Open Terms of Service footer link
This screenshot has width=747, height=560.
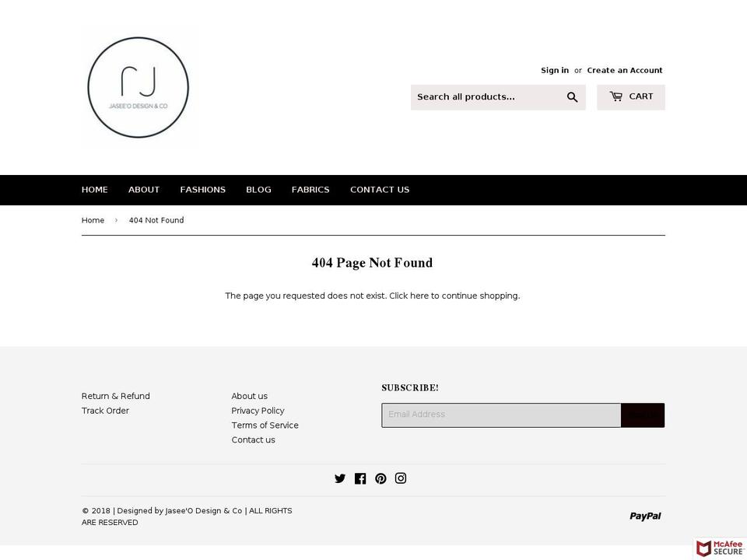click(265, 425)
